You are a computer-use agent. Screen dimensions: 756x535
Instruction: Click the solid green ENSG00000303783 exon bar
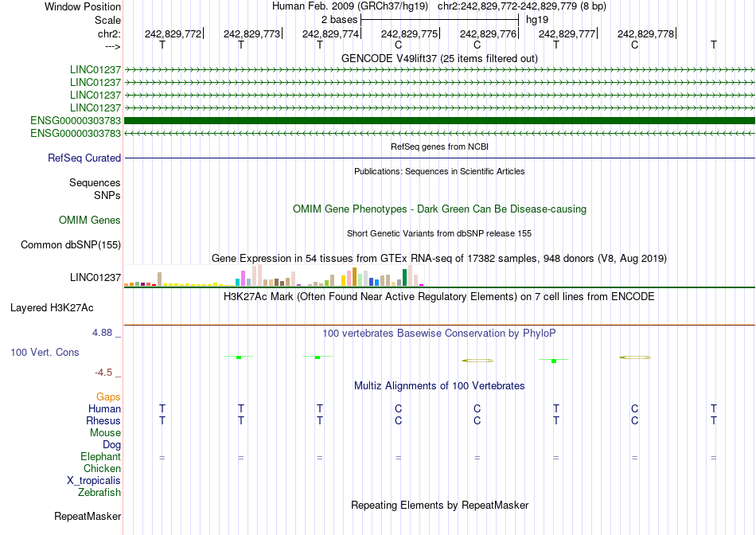click(x=439, y=120)
